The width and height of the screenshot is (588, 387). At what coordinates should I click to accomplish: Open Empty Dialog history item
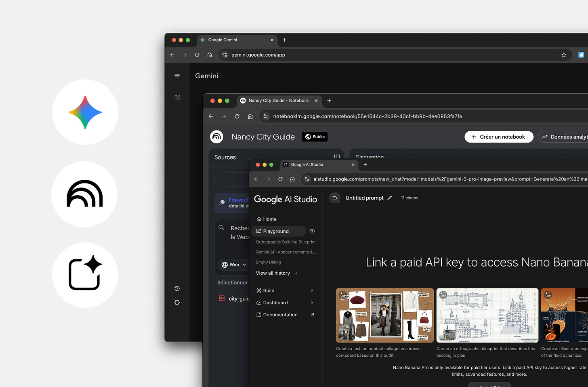pyautogui.click(x=268, y=262)
